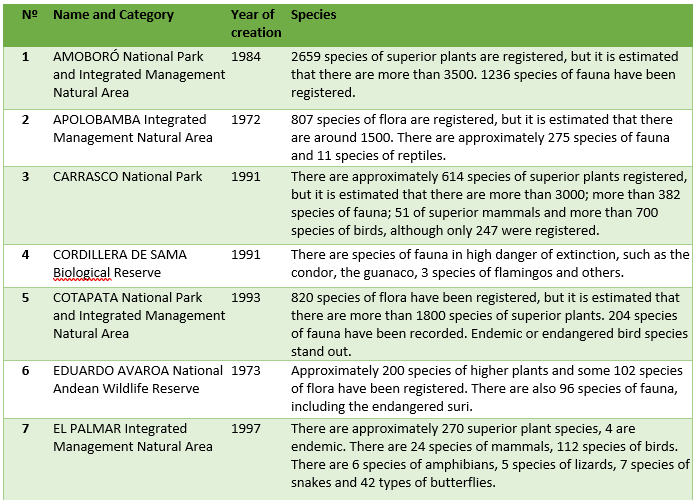Click the 'Year of creation' column header

(256, 24)
